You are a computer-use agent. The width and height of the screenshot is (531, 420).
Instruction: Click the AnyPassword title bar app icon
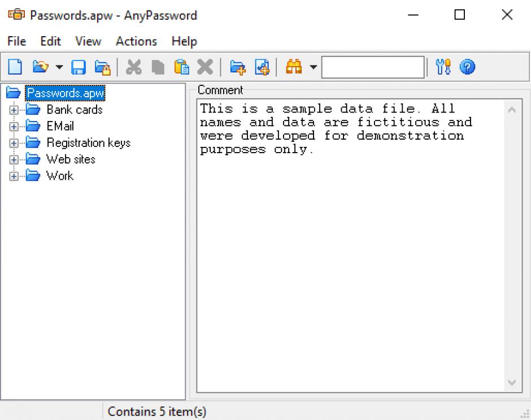pos(16,15)
